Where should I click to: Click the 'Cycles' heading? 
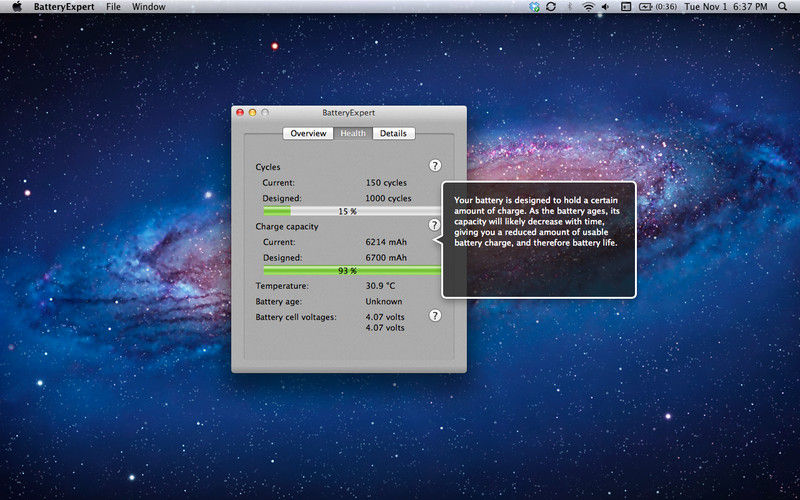click(268, 167)
